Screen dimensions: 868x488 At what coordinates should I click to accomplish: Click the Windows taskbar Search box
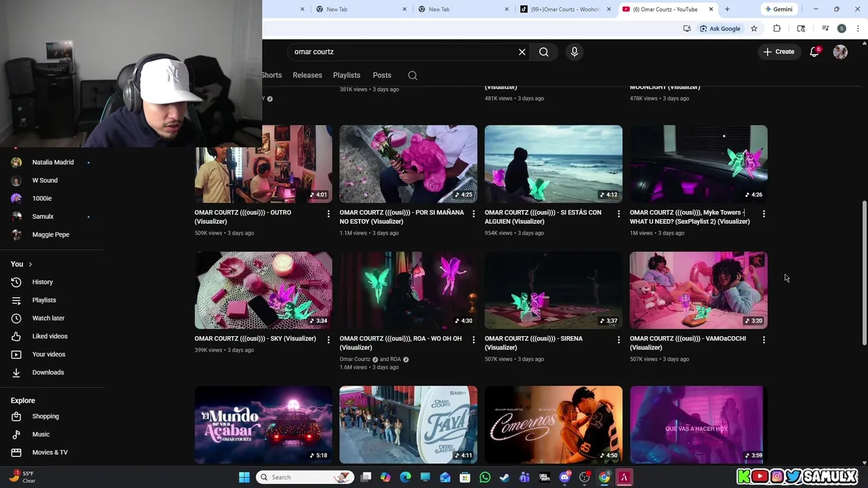[304, 477]
